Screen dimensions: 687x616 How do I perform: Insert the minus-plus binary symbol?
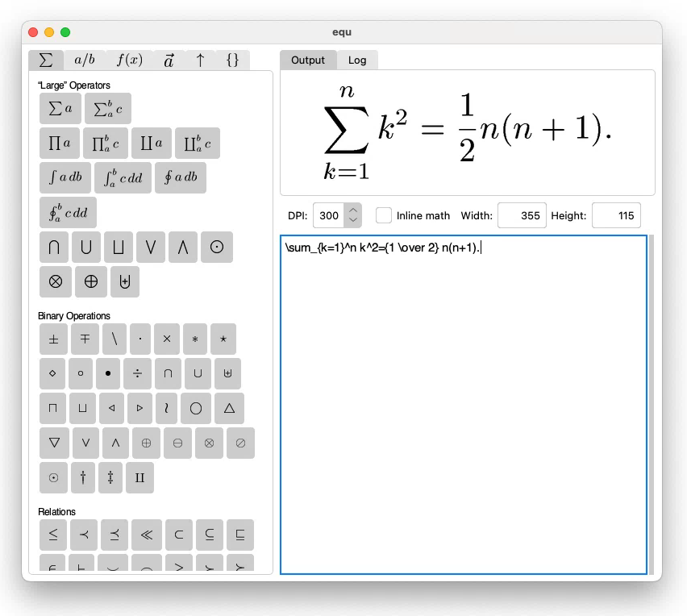[85, 339]
